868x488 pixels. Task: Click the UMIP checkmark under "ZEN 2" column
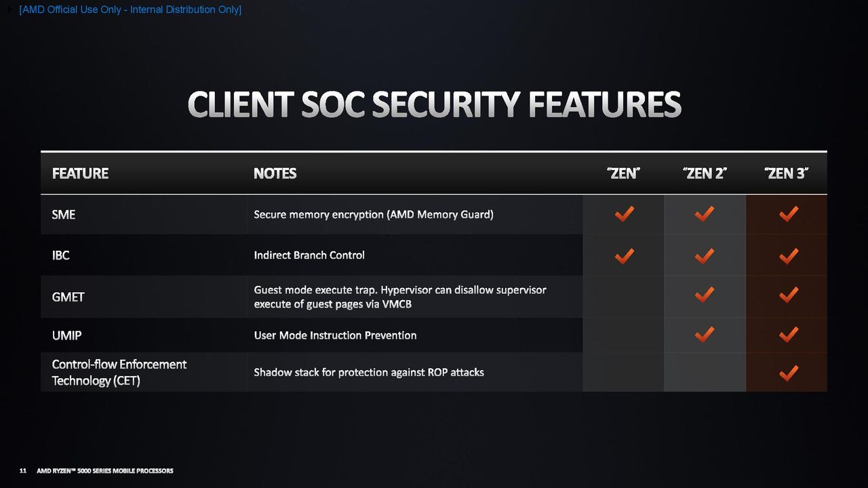point(705,334)
